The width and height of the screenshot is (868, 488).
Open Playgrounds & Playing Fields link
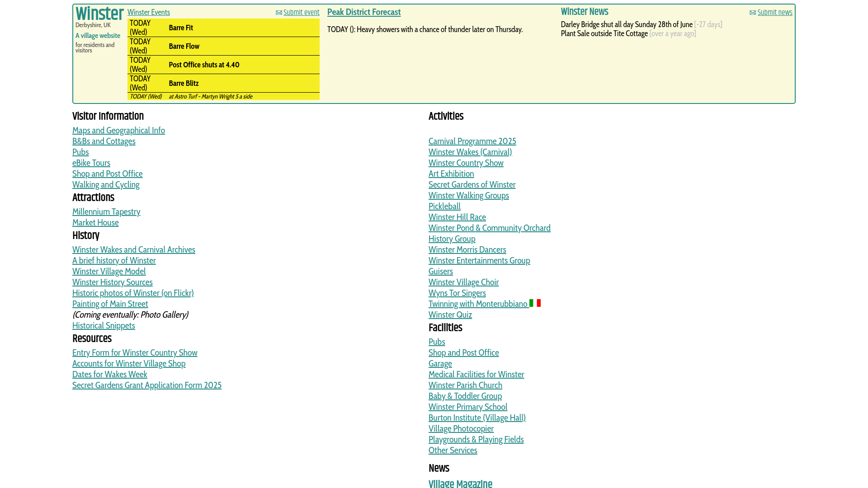[476, 439]
